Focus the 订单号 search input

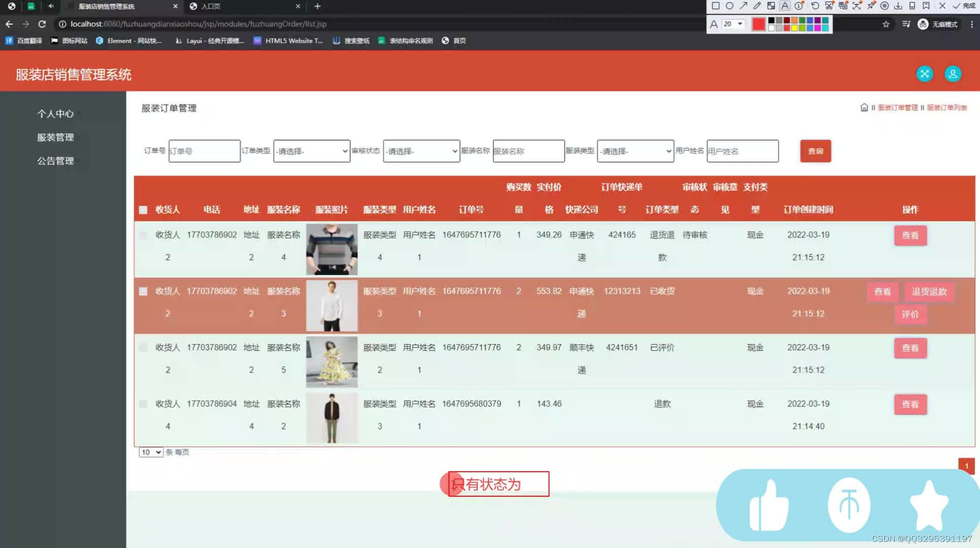click(204, 151)
